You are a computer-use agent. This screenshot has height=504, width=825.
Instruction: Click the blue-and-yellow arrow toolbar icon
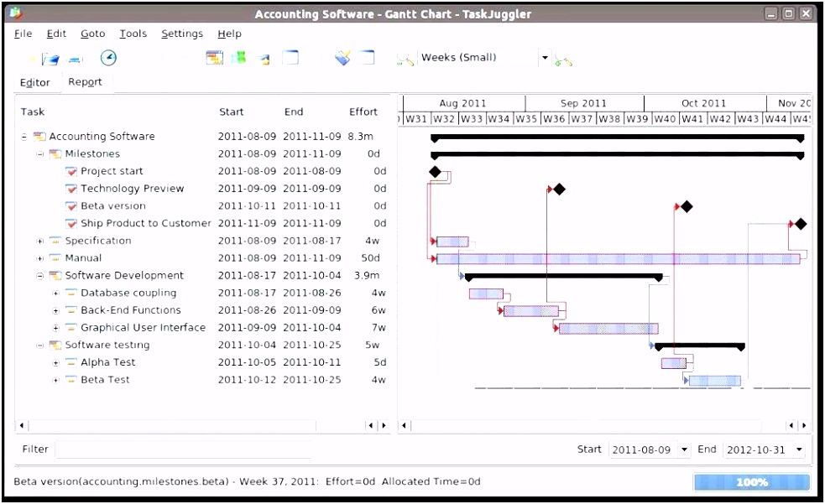(x=264, y=60)
